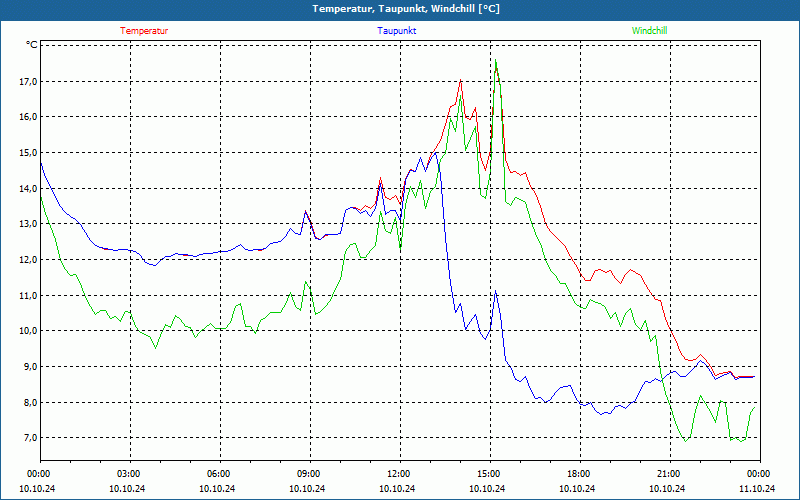Click the 17,0 y-axis value
800x500 pixels.
click(x=28, y=81)
